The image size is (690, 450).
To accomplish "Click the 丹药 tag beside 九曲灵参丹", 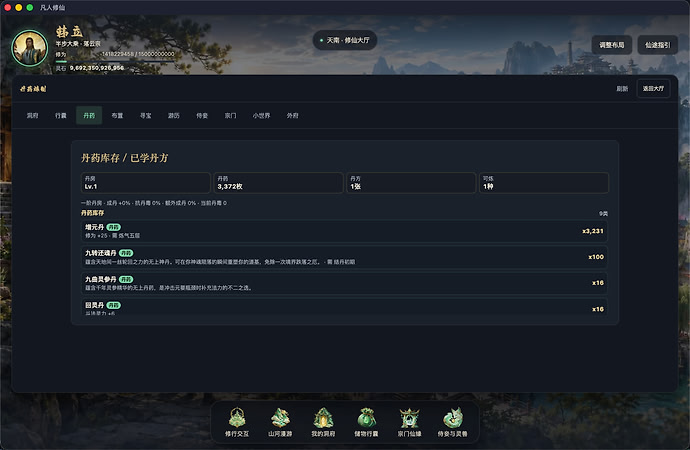I will coord(126,279).
